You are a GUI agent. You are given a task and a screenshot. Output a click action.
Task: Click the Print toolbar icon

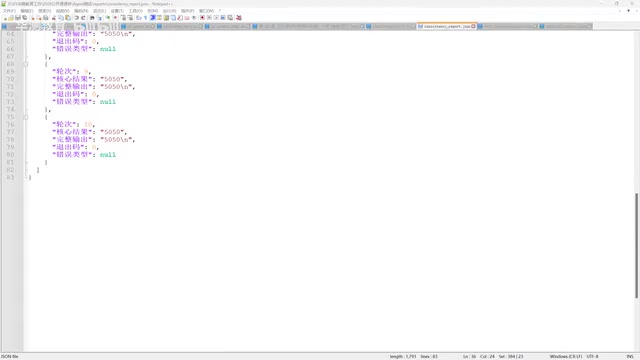click(x=46, y=18)
